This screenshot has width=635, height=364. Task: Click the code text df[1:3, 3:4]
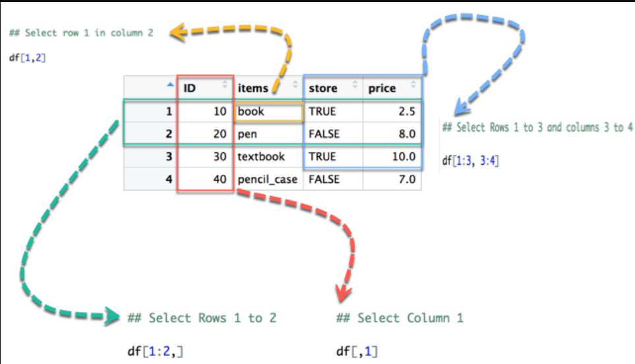(470, 161)
